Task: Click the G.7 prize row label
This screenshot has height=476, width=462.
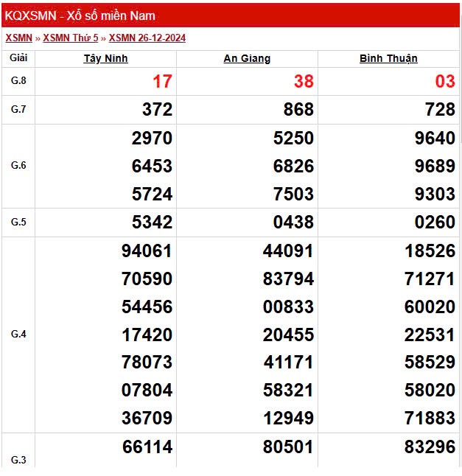Action: click(18, 109)
